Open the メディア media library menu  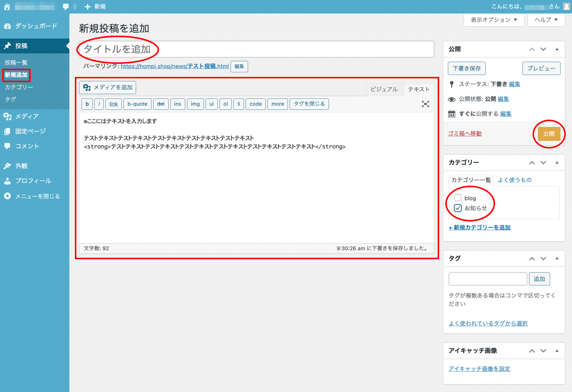[27, 116]
